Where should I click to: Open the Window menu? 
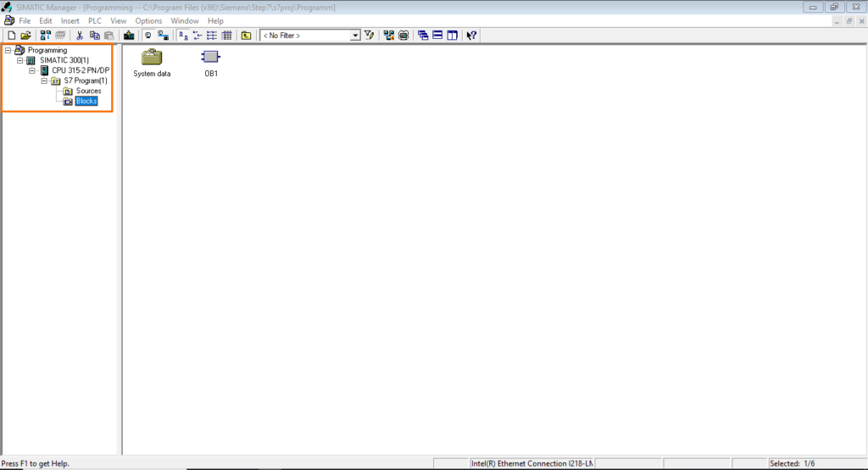point(184,21)
